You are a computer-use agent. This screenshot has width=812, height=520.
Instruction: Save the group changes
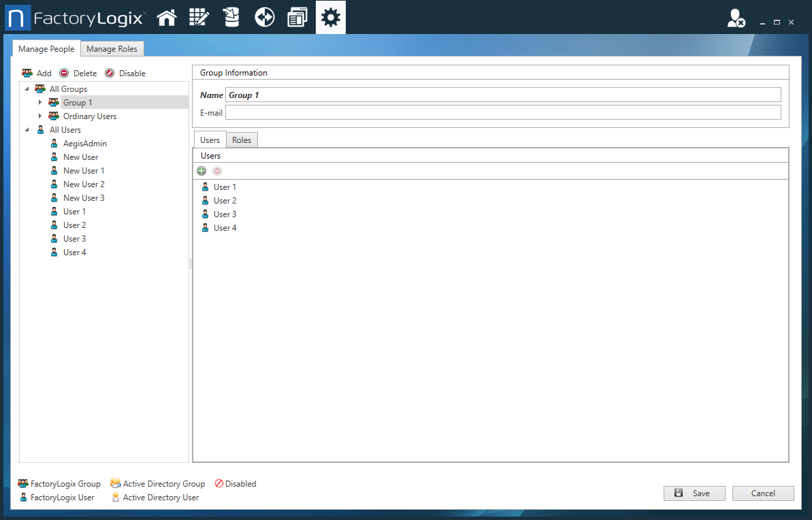[694, 493]
